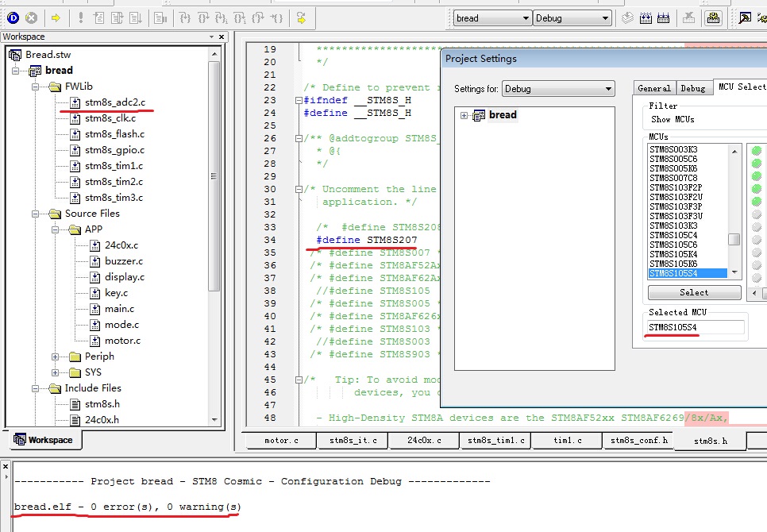Close the Workspace panel with its X button

222,37
